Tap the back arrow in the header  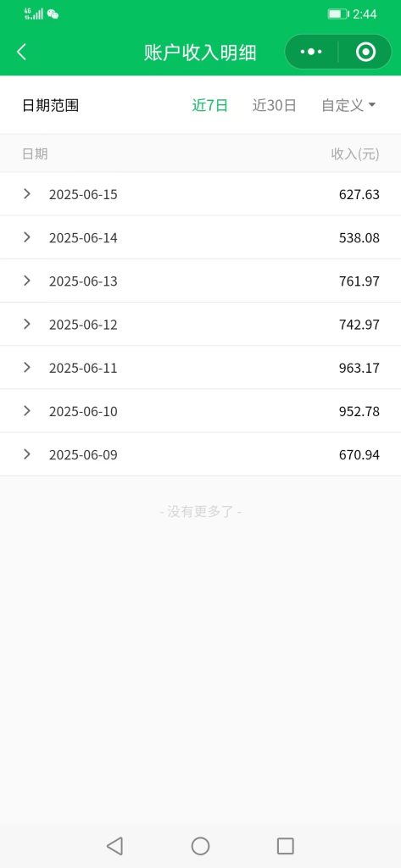[x=21, y=52]
